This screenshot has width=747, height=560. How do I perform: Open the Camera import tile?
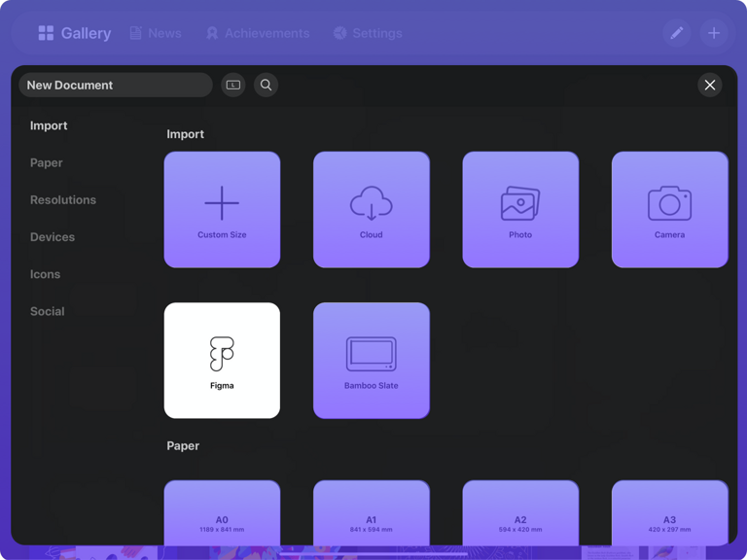(669, 210)
